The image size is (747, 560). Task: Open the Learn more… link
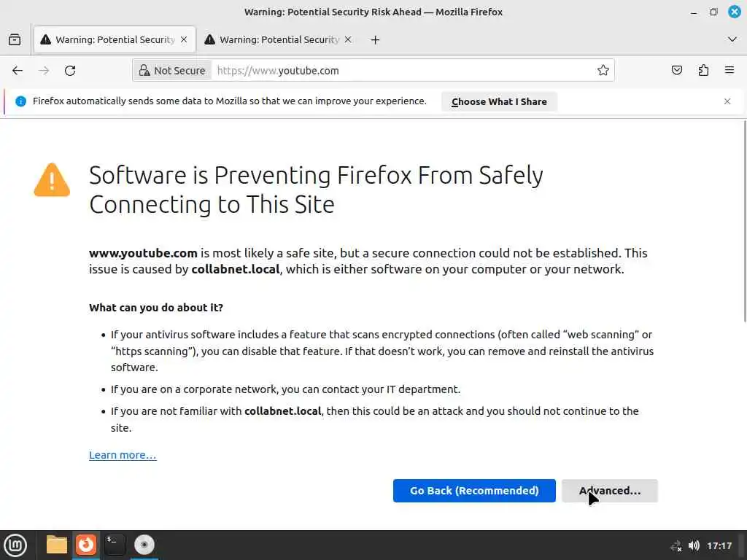tap(123, 455)
